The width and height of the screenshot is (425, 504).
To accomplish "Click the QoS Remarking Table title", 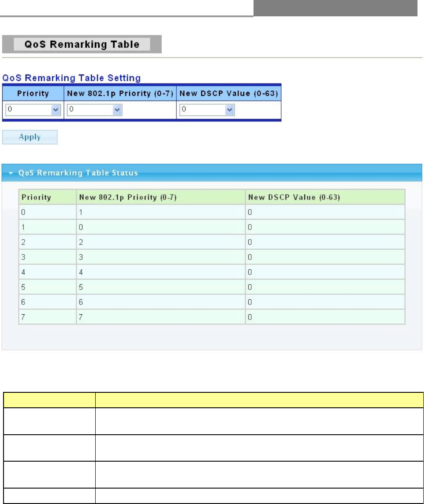I will tap(82, 44).
